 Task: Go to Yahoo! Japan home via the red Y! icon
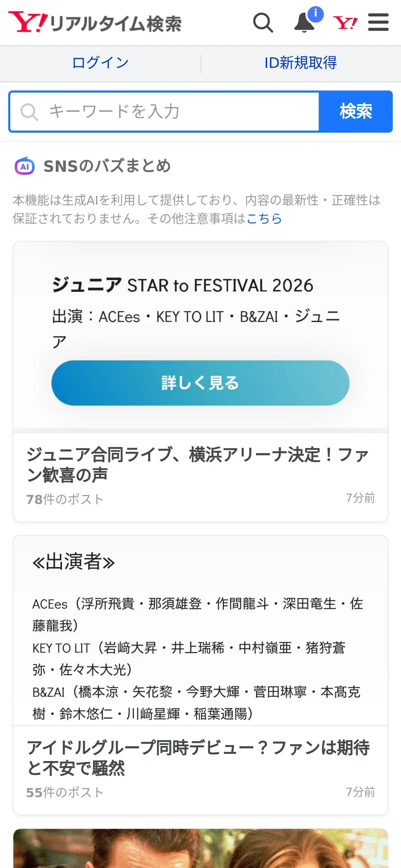click(x=345, y=23)
